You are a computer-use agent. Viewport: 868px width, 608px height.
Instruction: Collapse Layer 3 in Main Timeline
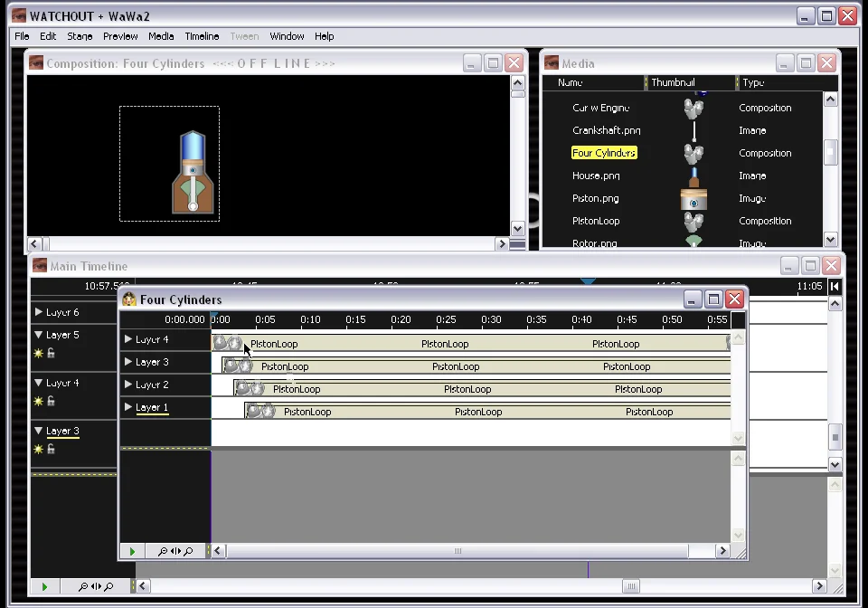coord(39,431)
